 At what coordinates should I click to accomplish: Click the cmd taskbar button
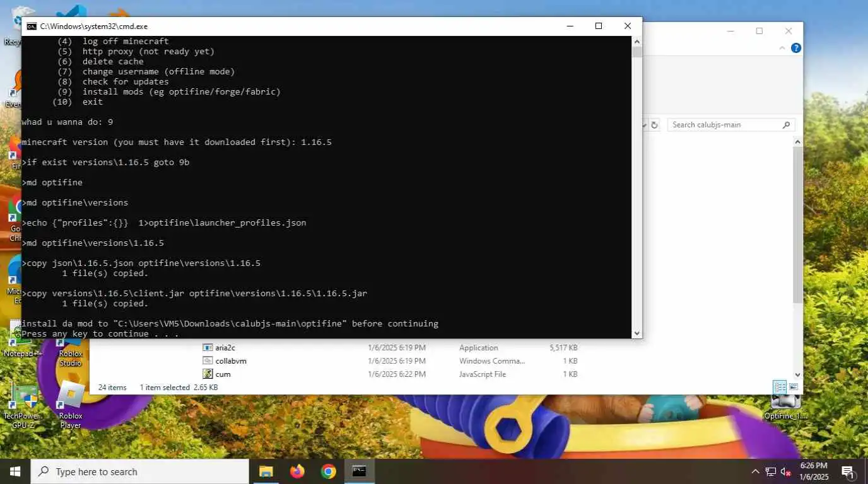360,471
